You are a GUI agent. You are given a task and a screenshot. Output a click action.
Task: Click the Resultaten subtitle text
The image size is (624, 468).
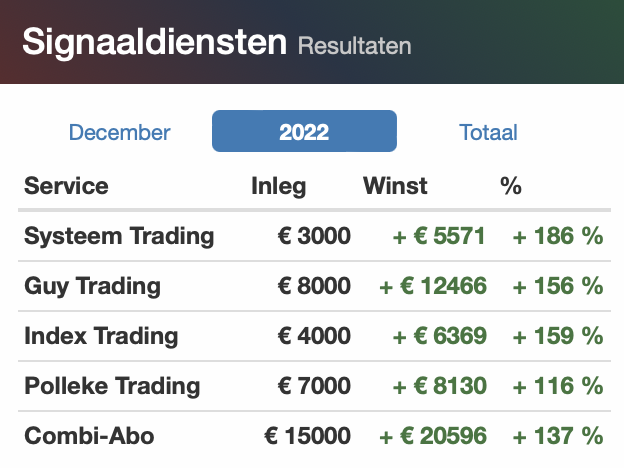355,46
